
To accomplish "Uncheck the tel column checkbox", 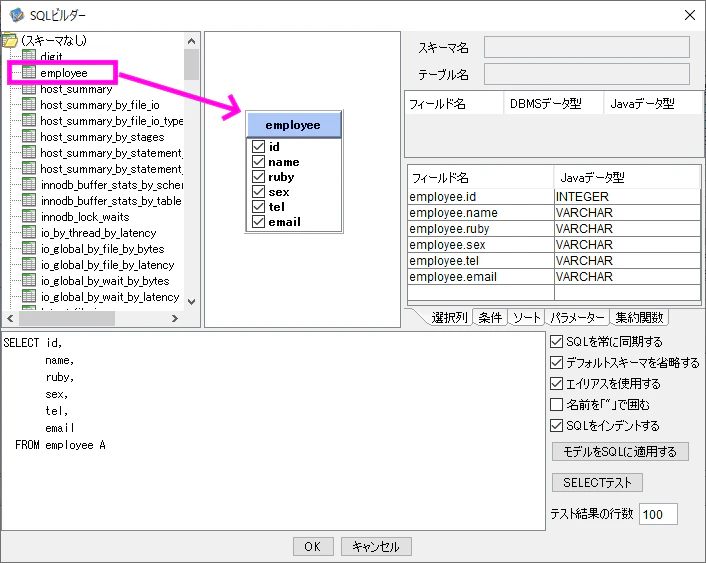I will point(258,206).
